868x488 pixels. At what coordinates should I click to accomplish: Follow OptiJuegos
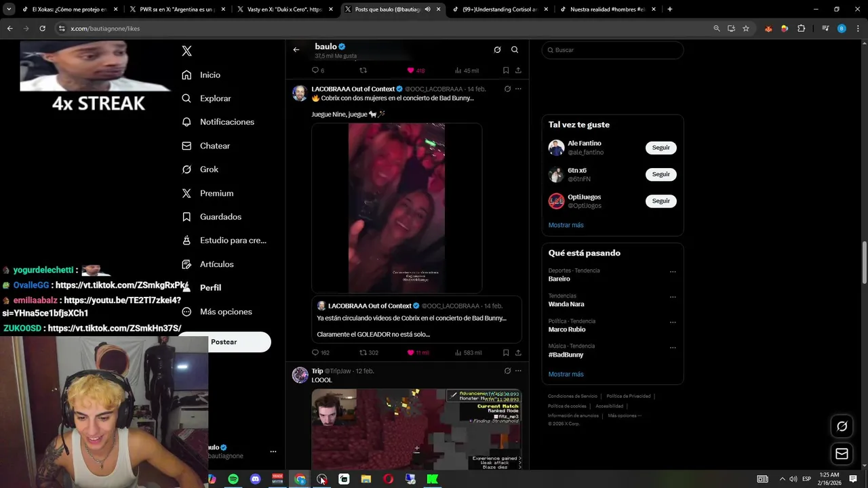click(660, 201)
